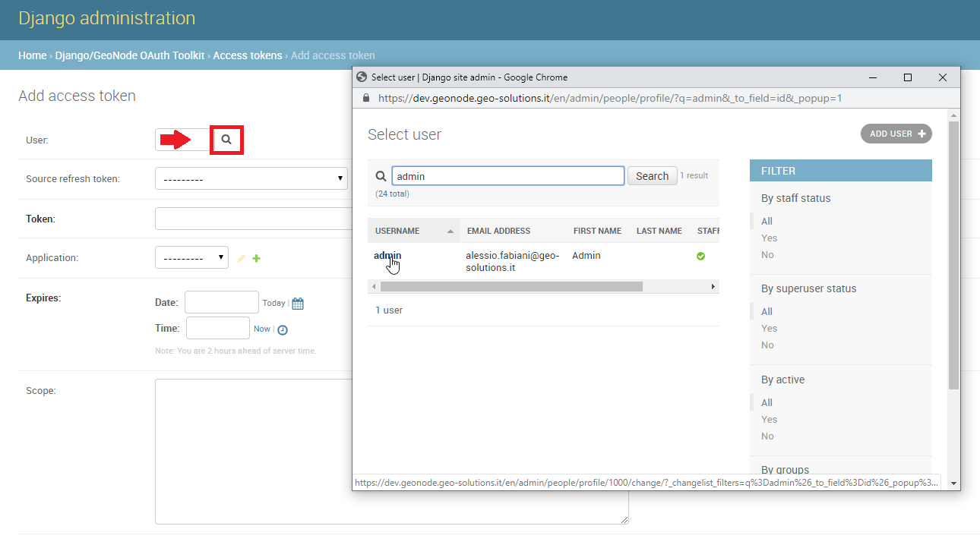Image resolution: width=980 pixels, height=545 pixels.
Task: Close the Select user popup window
Action: coord(943,77)
